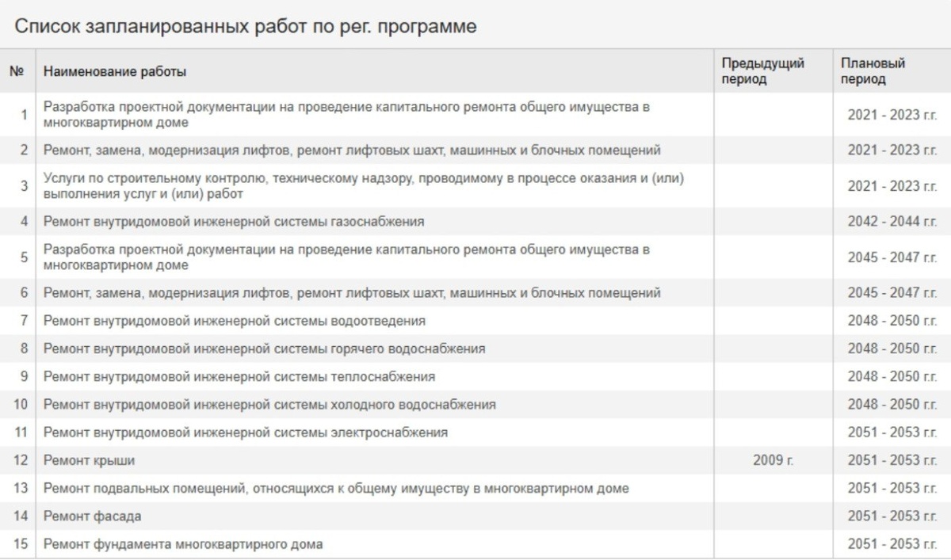
Task: Click '2051 - 2053 г.г.' for Ремонт крыши row
Action: (x=892, y=460)
